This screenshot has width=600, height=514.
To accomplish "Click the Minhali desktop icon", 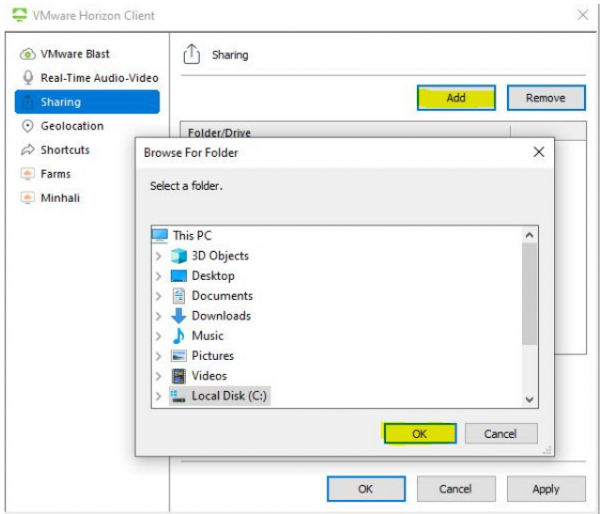I will (28, 198).
